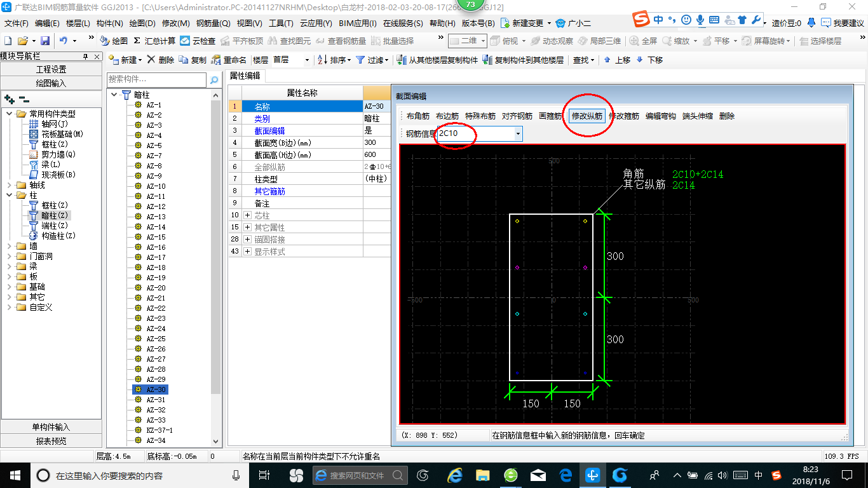Screen dimensions: 868x488
Task: Select 构造柱(Z) in navigation tree
Action: pyautogui.click(x=58, y=236)
